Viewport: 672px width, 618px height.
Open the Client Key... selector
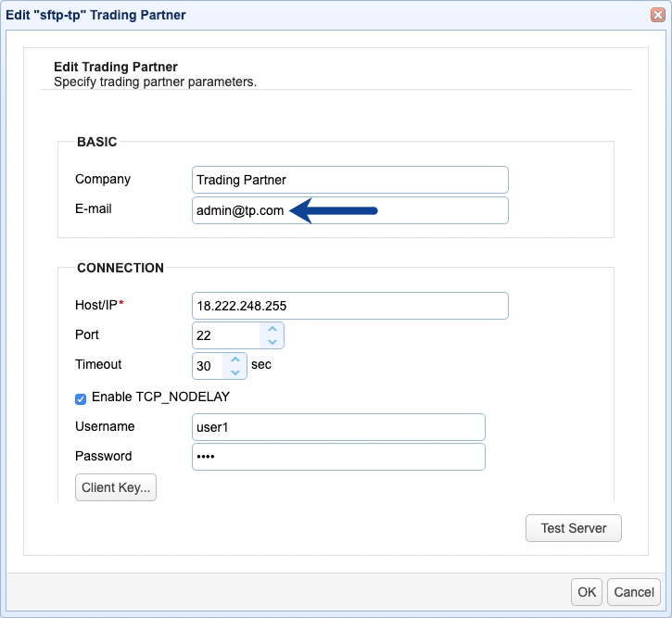point(116,487)
